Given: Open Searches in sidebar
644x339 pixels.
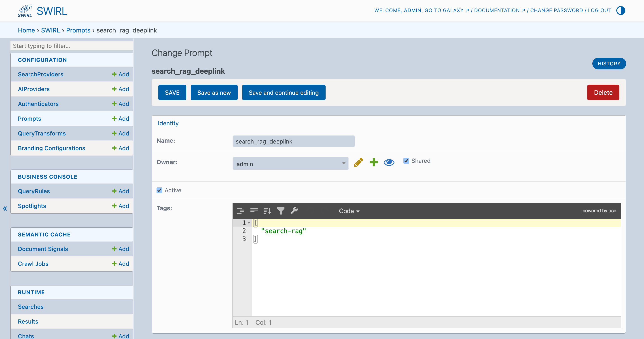Looking at the screenshot, I should [31, 307].
